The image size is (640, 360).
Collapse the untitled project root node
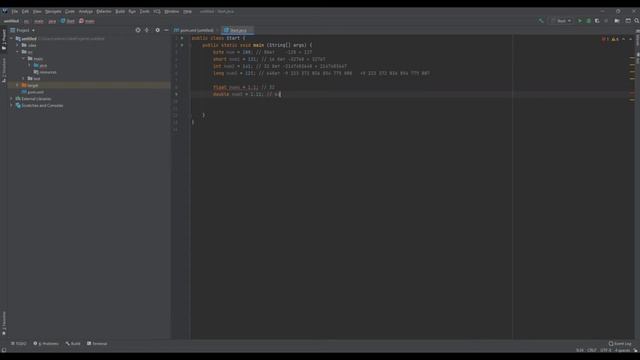click(11, 39)
